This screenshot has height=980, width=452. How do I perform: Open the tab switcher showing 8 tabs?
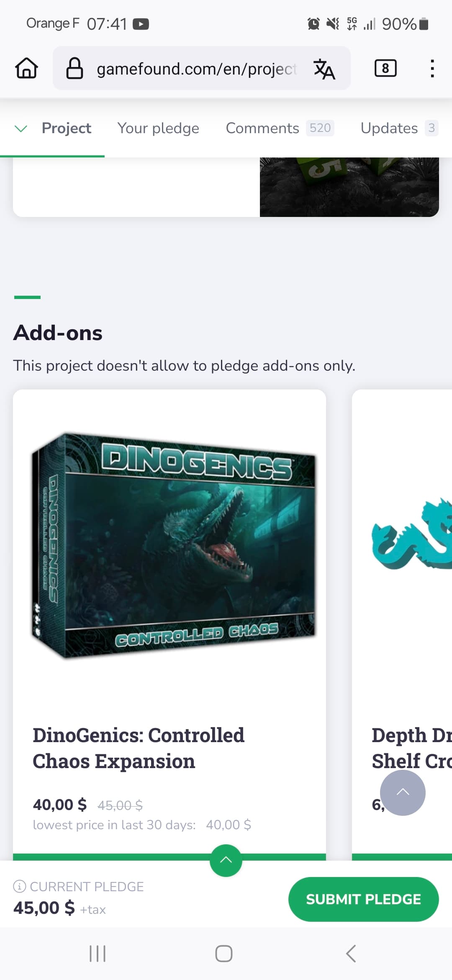(x=385, y=68)
